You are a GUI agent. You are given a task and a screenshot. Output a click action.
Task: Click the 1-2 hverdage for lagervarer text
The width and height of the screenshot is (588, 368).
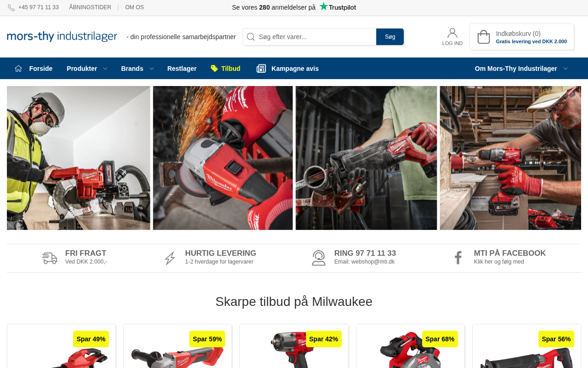[x=219, y=262]
